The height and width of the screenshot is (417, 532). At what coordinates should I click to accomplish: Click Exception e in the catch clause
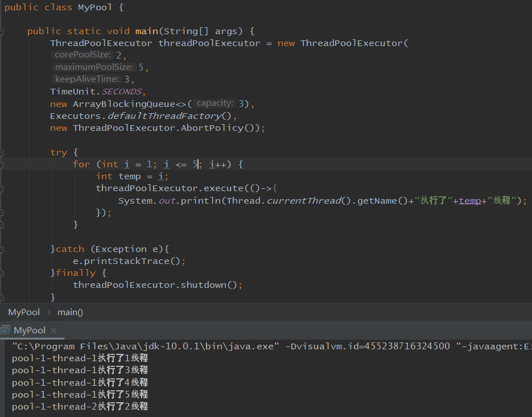click(x=127, y=249)
